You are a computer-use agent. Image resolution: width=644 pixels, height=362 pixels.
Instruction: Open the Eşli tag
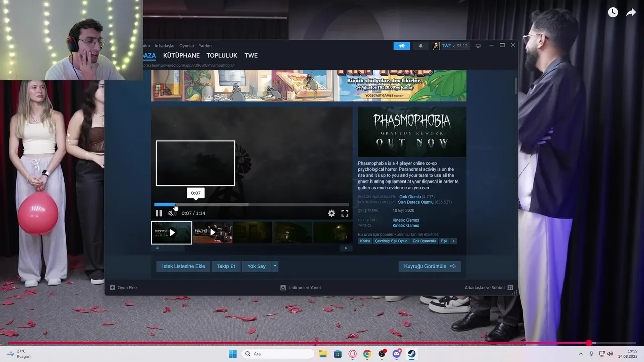click(x=444, y=241)
